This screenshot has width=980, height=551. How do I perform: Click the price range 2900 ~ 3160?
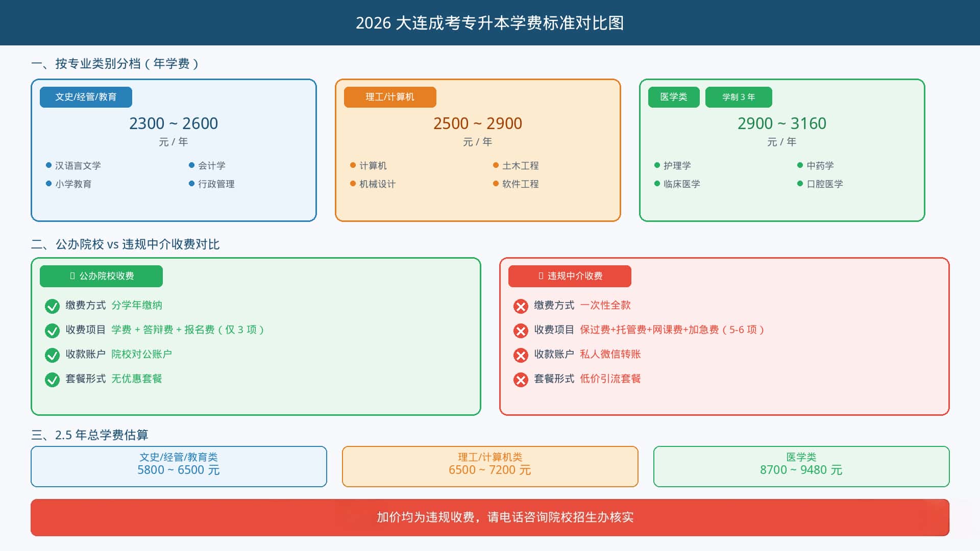click(x=782, y=123)
